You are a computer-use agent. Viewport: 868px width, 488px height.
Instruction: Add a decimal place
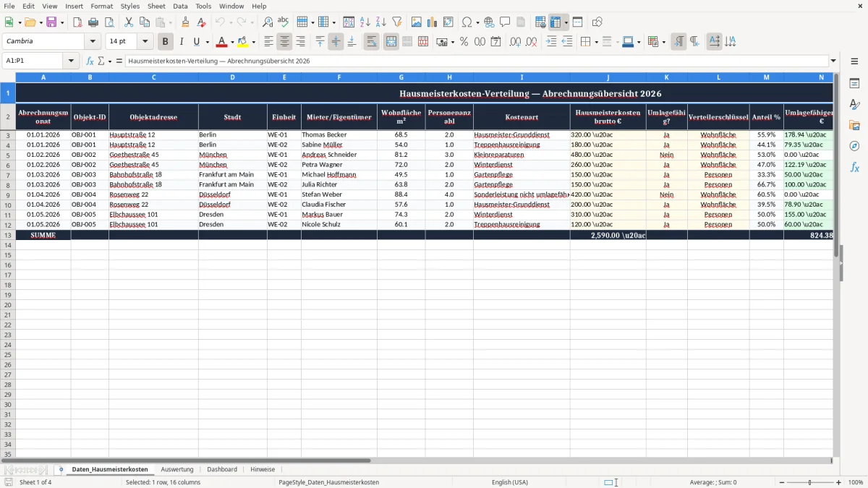coord(515,42)
